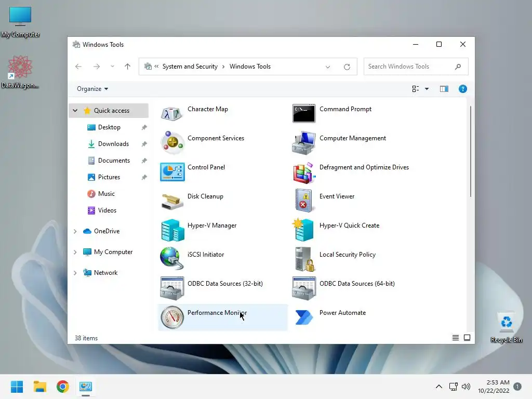Expand the OneDrive tree node
The image size is (532, 399).
pyautogui.click(x=75, y=231)
